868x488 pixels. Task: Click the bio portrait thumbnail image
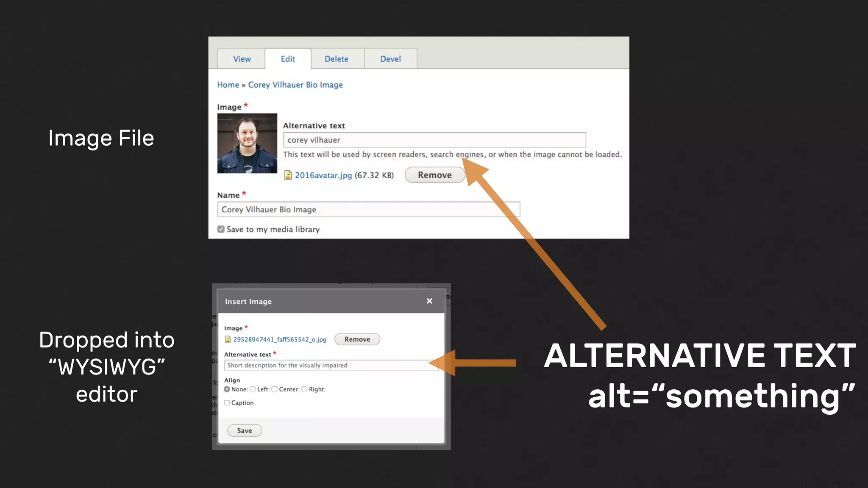(x=247, y=143)
